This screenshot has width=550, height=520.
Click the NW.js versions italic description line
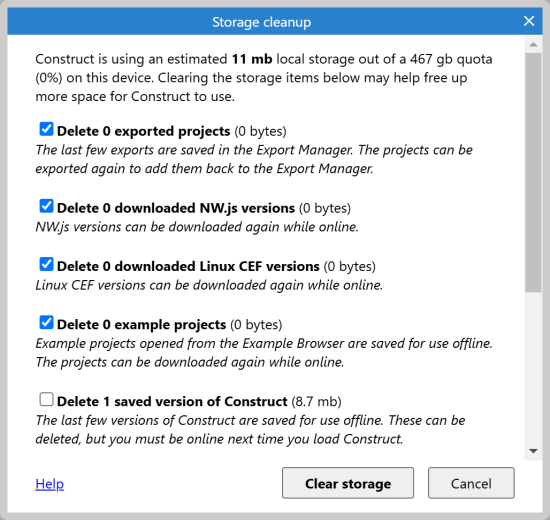(197, 227)
